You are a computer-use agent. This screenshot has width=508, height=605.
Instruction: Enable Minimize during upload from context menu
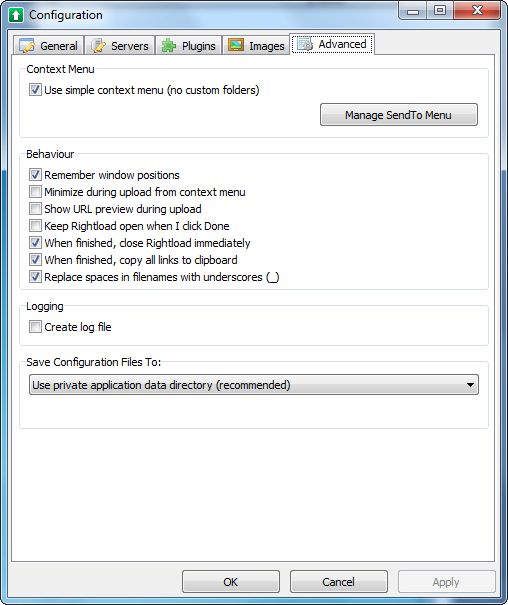35,192
